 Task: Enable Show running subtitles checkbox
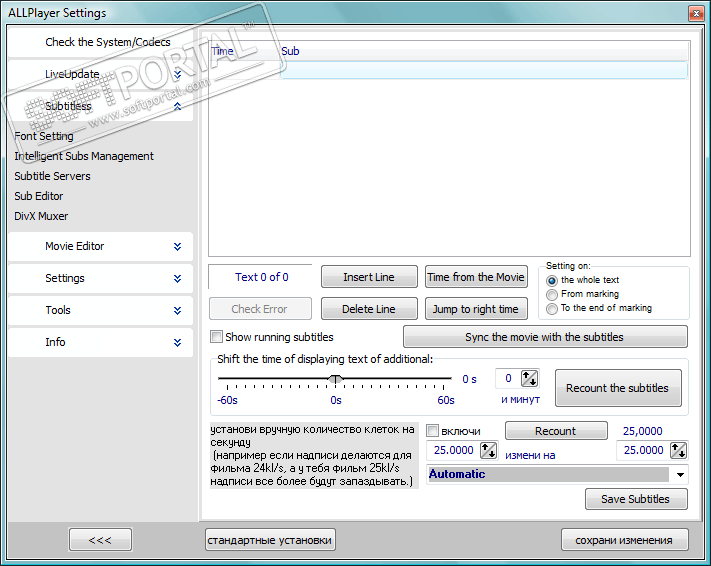click(216, 337)
